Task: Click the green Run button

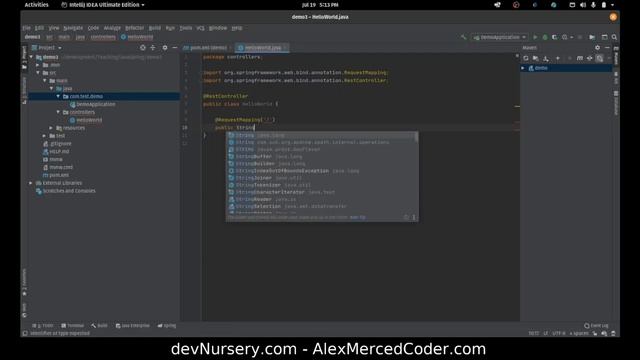Action: [x=535, y=37]
